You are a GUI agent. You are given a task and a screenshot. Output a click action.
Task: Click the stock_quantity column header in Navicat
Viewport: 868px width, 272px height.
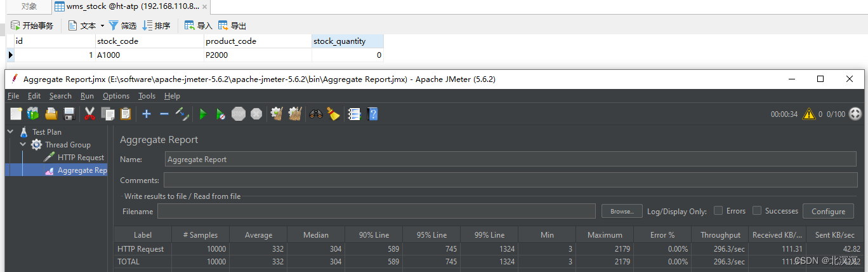[x=348, y=41]
